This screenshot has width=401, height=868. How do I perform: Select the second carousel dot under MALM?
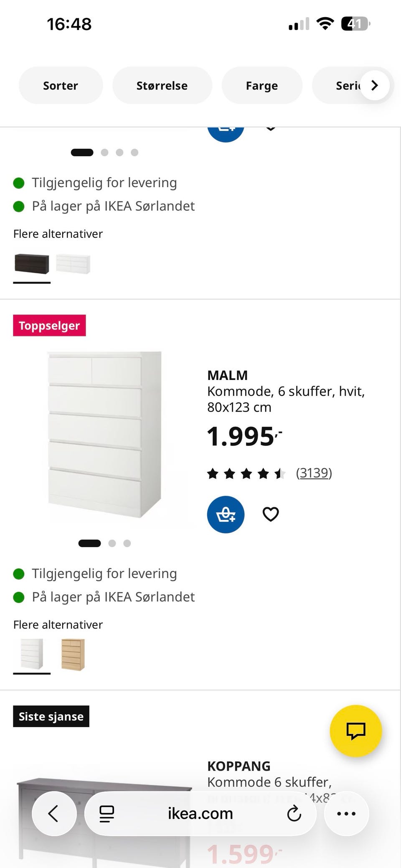(112, 543)
